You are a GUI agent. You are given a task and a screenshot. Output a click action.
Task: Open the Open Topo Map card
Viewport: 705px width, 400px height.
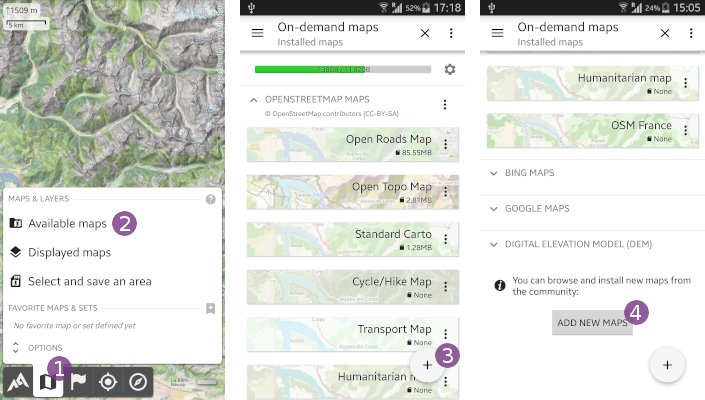(x=353, y=192)
